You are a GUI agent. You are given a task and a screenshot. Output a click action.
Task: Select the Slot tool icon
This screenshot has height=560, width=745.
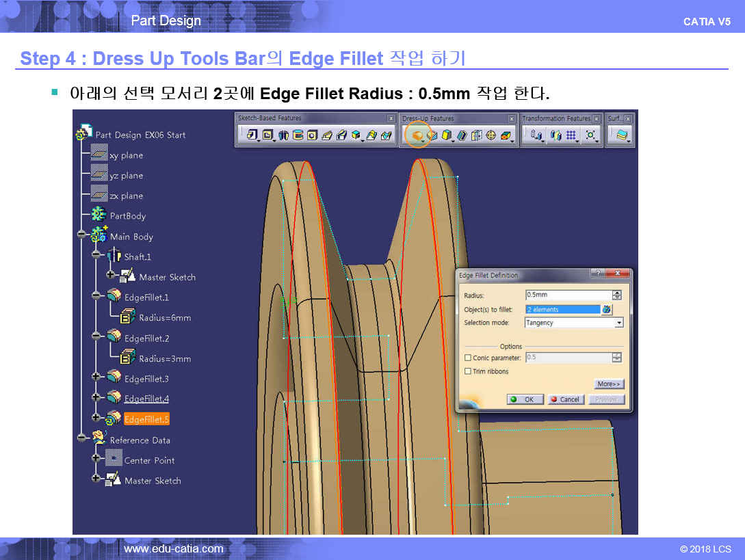(x=341, y=135)
